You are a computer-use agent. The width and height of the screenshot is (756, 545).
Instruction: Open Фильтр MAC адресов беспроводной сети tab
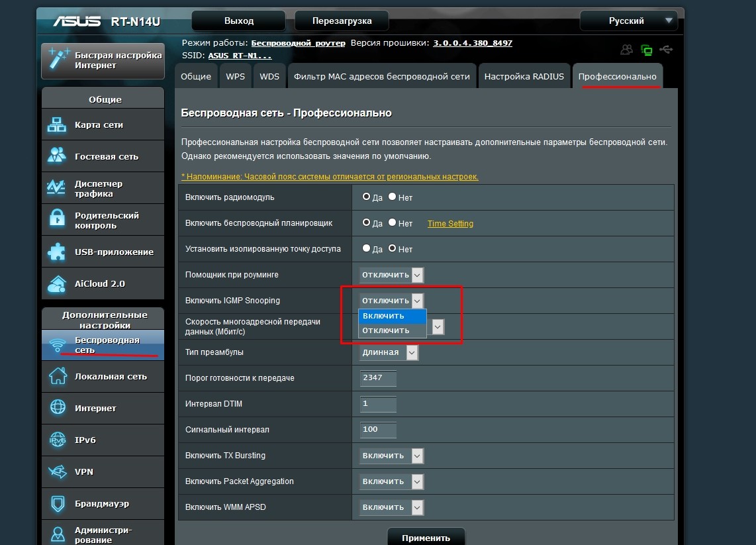(382, 76)
